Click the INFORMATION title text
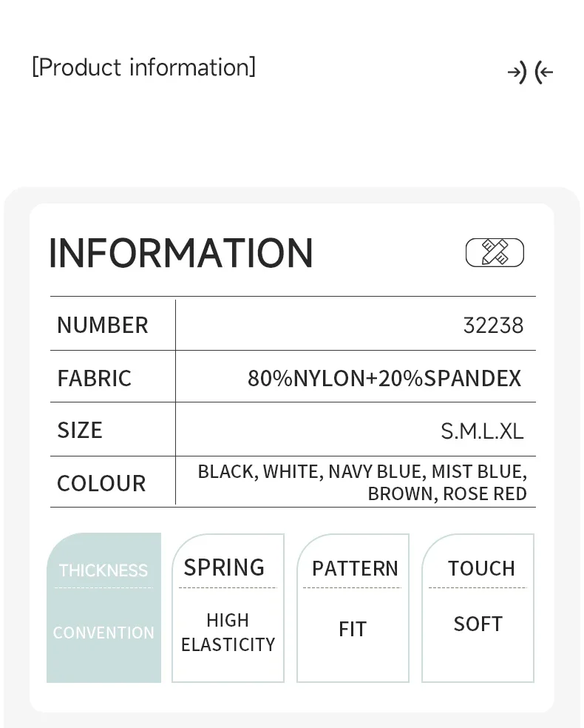Image resolution: width=584 pixels, height=728 pixels. pos(181,253)
